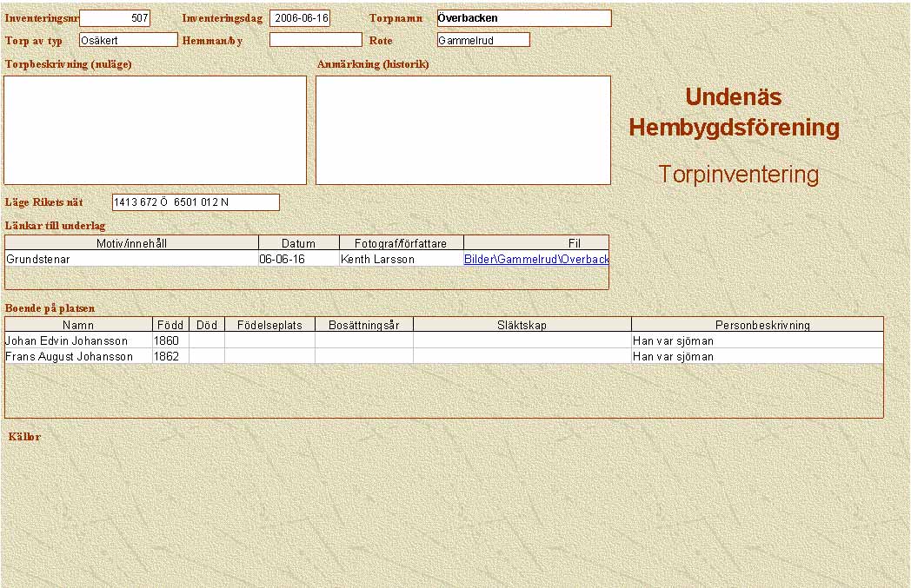Click the Rote field showing Gammelrud
This screenshot has height=588, width=911.
[483, 40]
